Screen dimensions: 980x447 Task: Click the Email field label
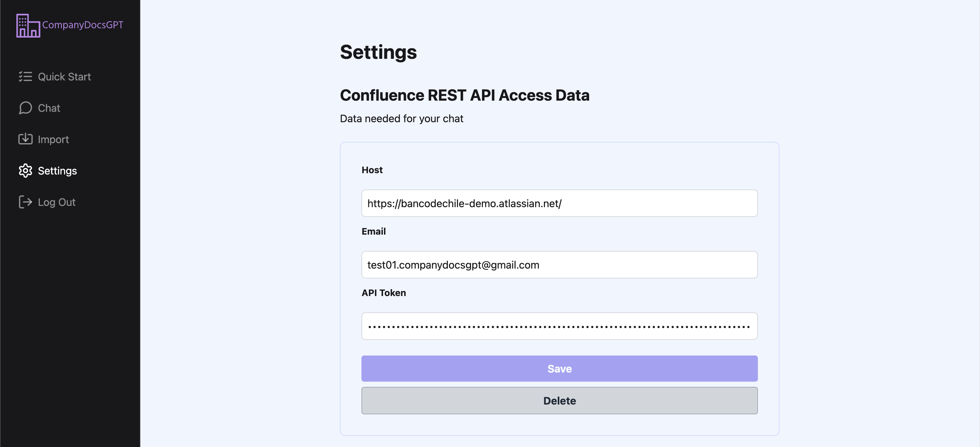pos(373,231)
